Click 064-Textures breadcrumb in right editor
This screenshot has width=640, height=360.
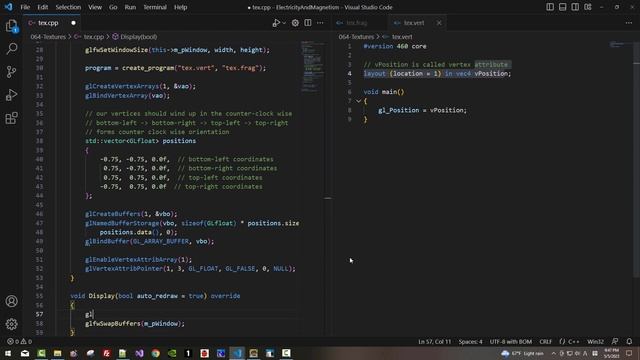click(x=356, y=37)
